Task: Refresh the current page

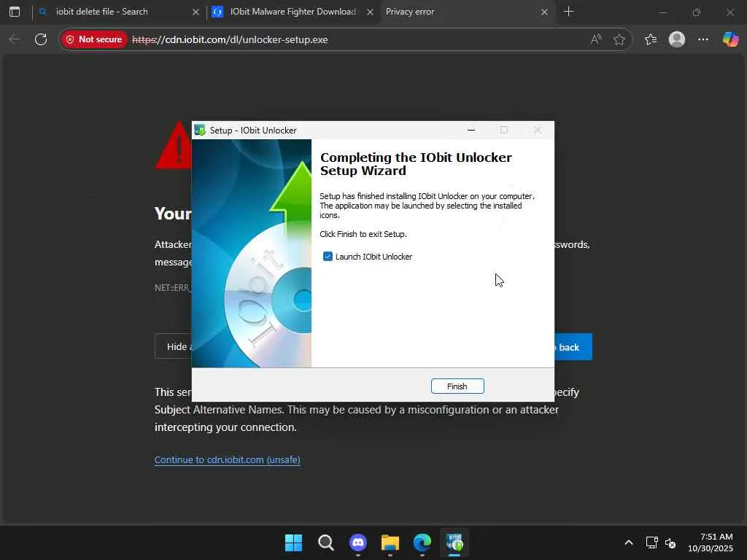Action: [x=41, y=39]
